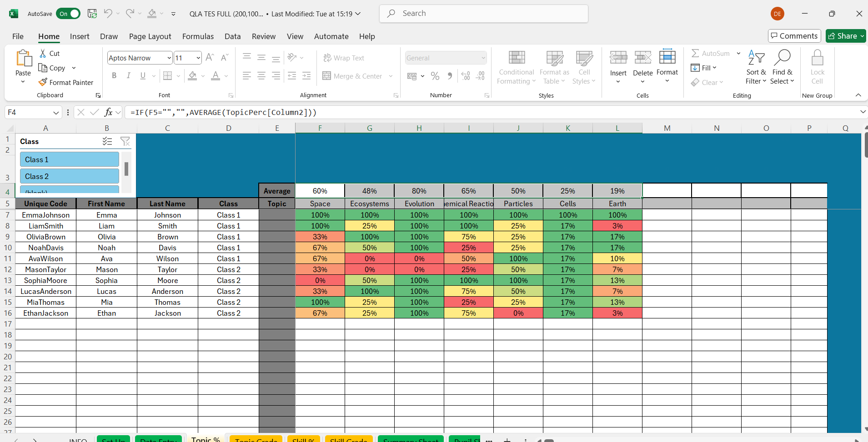Open the Formulas ribbon tab
Screen dimensions: 868x442
click(x=198, y=36)
